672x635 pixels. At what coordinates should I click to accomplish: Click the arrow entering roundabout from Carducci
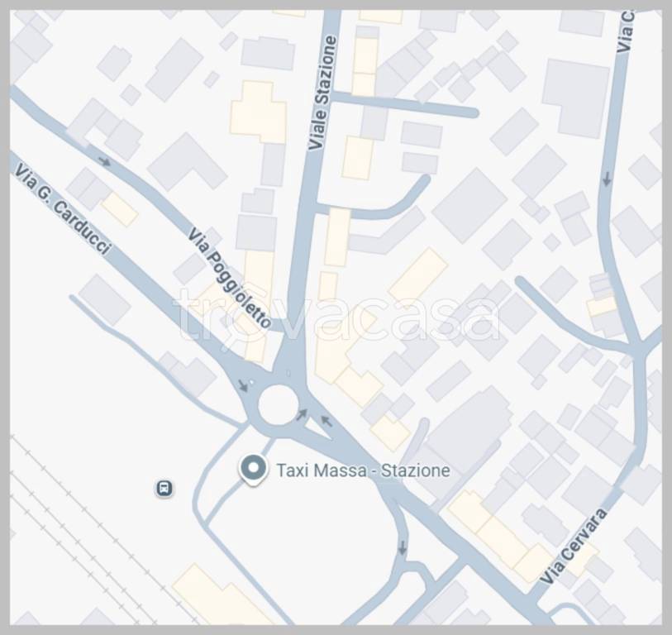click(x=243, y=385)
